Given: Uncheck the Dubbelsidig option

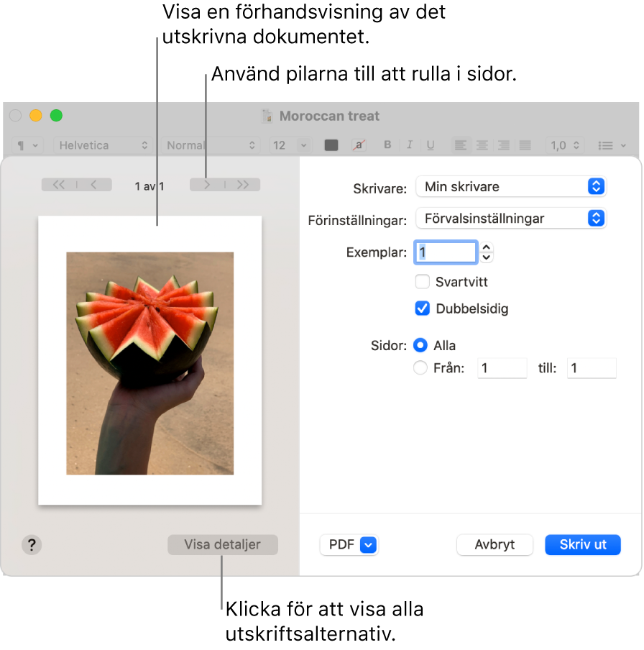Looking at the screenshot, I should tap(423, 308).
